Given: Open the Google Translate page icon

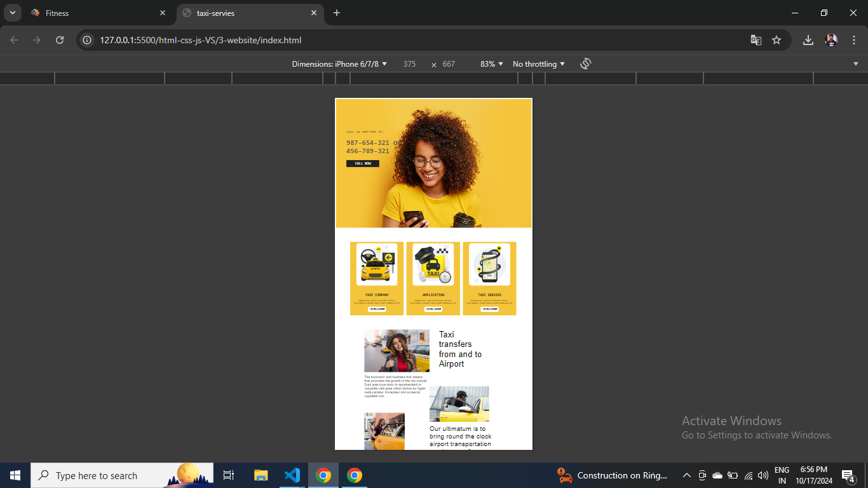Looking at the screenshot, I should pyautogui.click(x=756, y=40).
